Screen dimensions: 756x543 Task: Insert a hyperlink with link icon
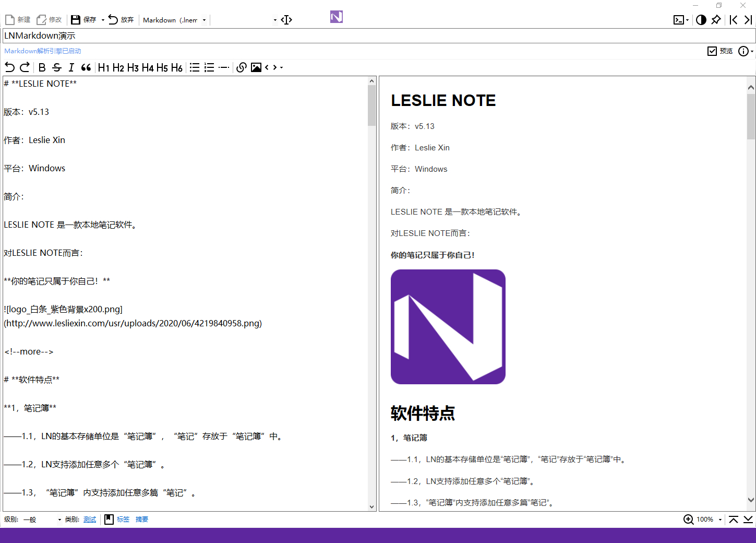[x=241, y=67]
